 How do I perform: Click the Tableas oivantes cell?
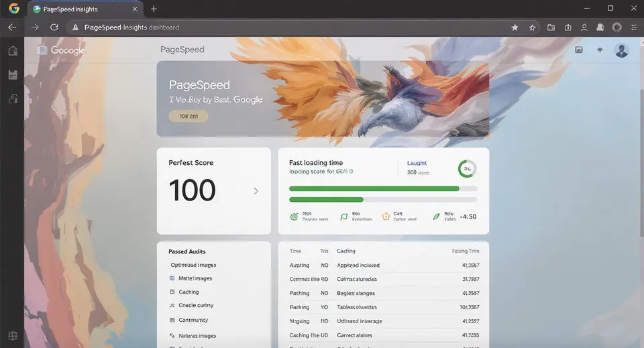357,307
